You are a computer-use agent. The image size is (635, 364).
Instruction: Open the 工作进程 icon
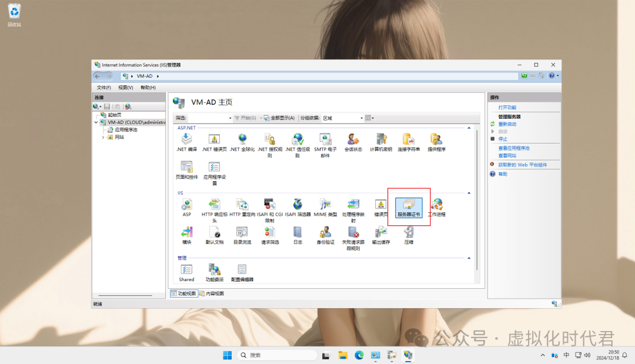(436, 208)
